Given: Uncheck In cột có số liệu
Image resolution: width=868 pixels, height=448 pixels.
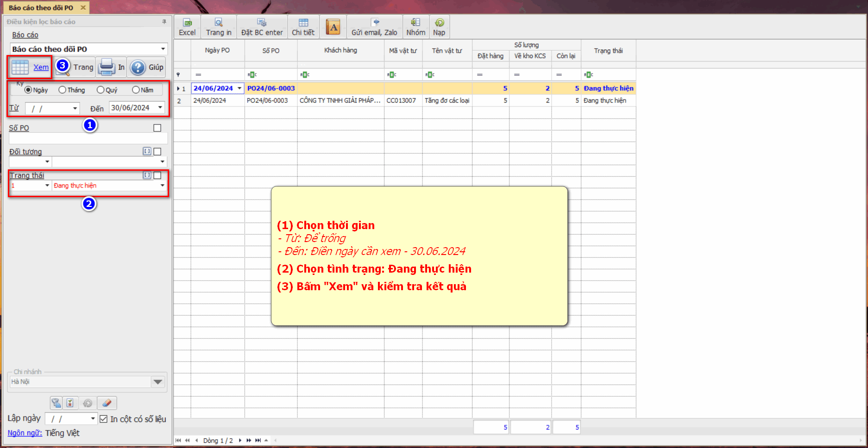Looking at the screenshot, I should tap(104, 419).
